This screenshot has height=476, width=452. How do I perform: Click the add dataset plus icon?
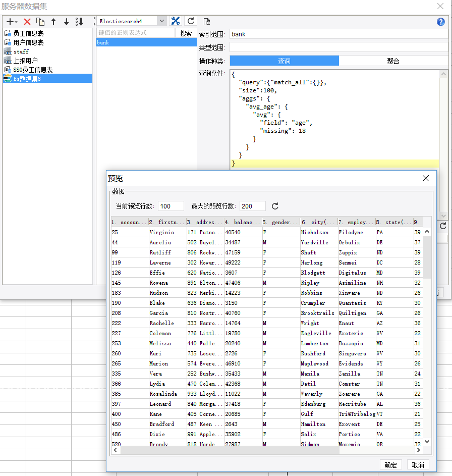10,22
